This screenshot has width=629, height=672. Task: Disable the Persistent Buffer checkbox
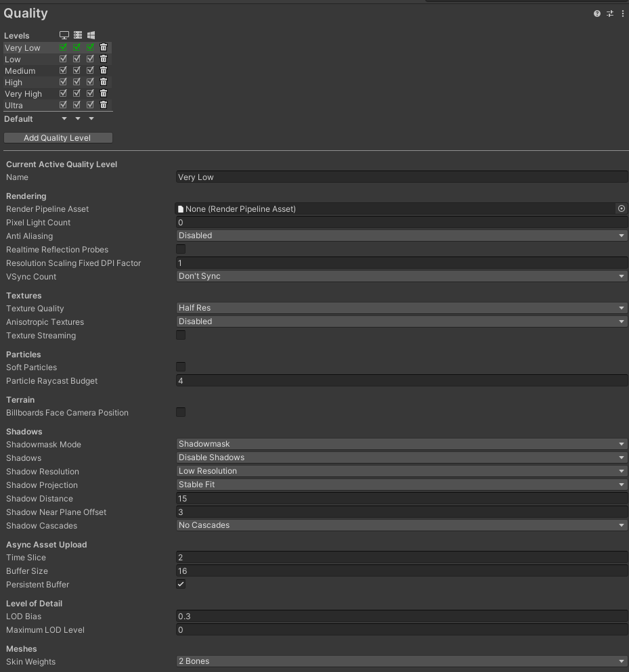tap(181, 584)
